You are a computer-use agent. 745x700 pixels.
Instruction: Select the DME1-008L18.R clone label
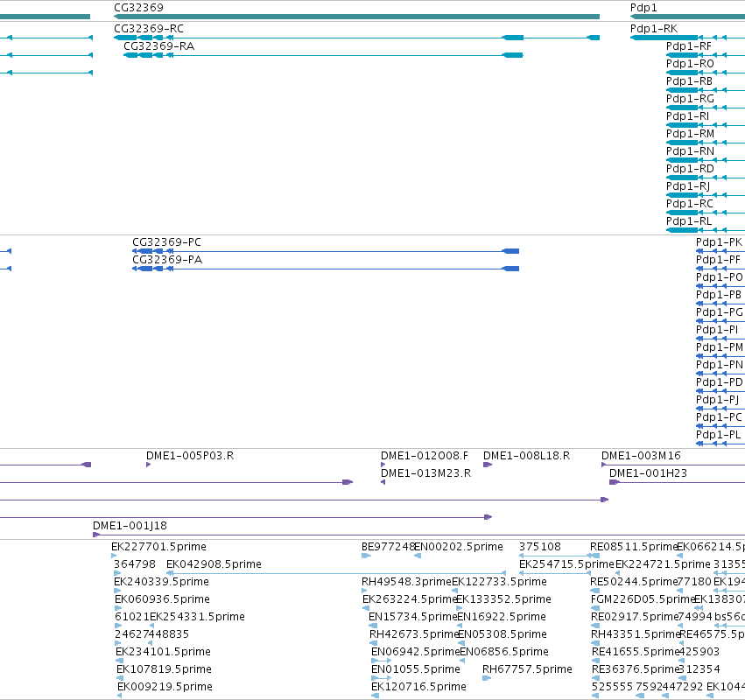527,456
